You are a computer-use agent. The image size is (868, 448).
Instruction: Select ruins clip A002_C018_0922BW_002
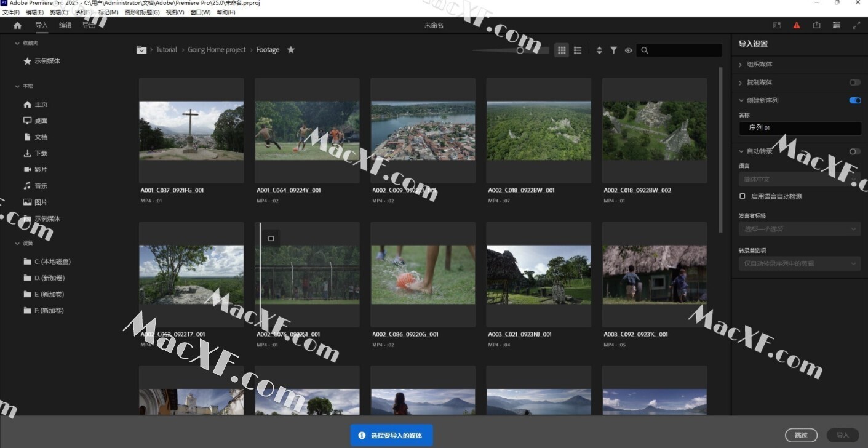pos(654,130)
